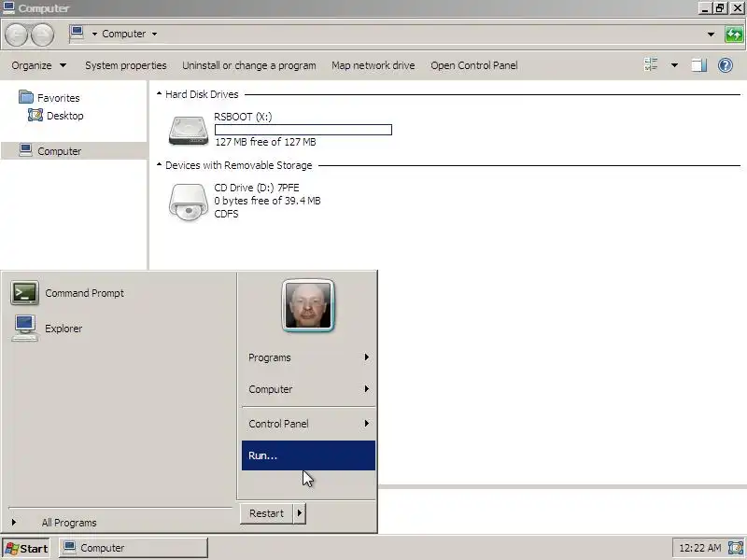Open the shutdown options arrow next to Restart
Viewport: 747px width, 560px height.
click(x=299, y=513)
